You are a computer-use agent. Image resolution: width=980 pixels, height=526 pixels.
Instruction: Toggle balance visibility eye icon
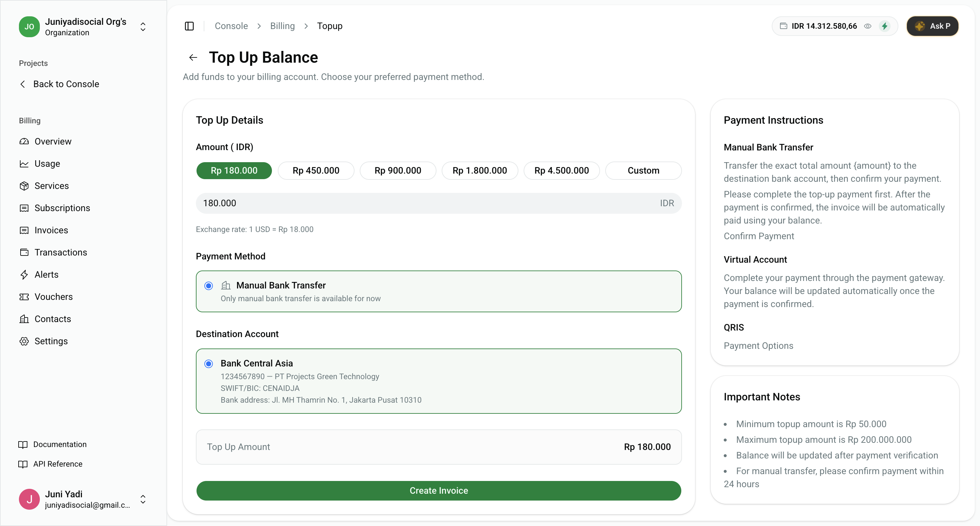[x=867, y=26]
